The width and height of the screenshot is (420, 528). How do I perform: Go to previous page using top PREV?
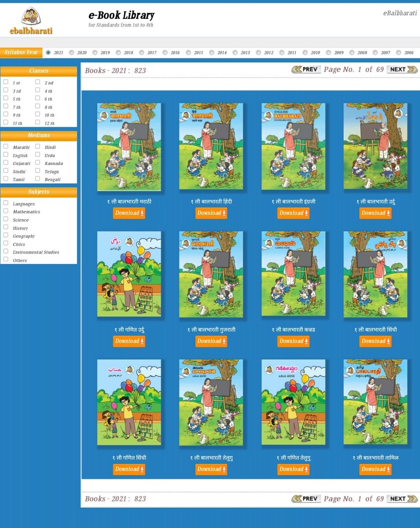306,69
